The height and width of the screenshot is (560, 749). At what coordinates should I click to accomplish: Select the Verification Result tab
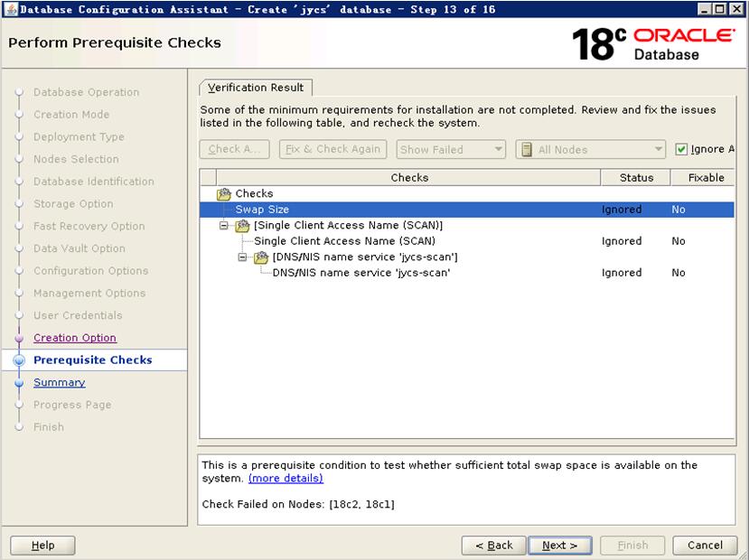tap(256, 88)
